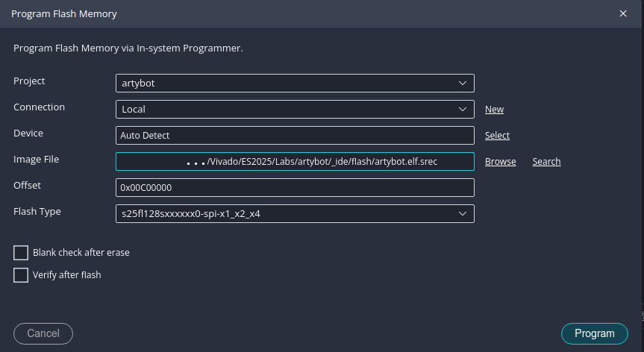Click the Flash Type label
The height and width of the screenshot is (352, 644).
[x=37, y=212]
